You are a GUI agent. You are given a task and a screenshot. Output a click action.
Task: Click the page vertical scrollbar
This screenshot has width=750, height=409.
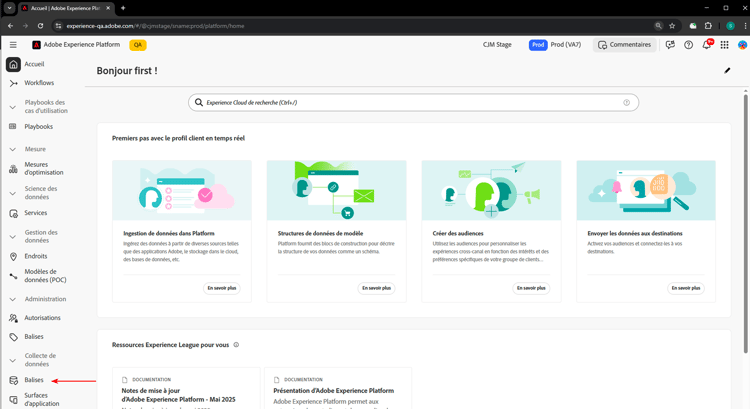click(745, 223)
